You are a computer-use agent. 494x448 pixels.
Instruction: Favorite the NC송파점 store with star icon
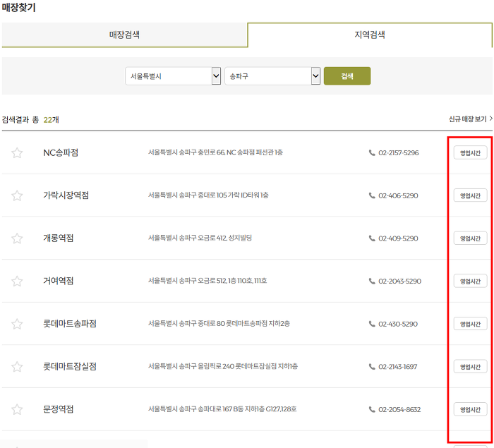pyautogui.click(x=17, y=153)
